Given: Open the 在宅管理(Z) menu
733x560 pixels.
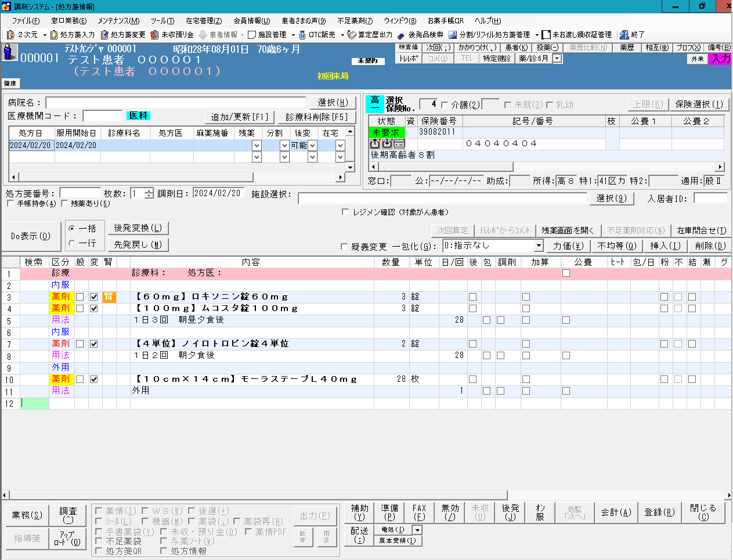Looking at the screenshot, I should tap(204, 21).
